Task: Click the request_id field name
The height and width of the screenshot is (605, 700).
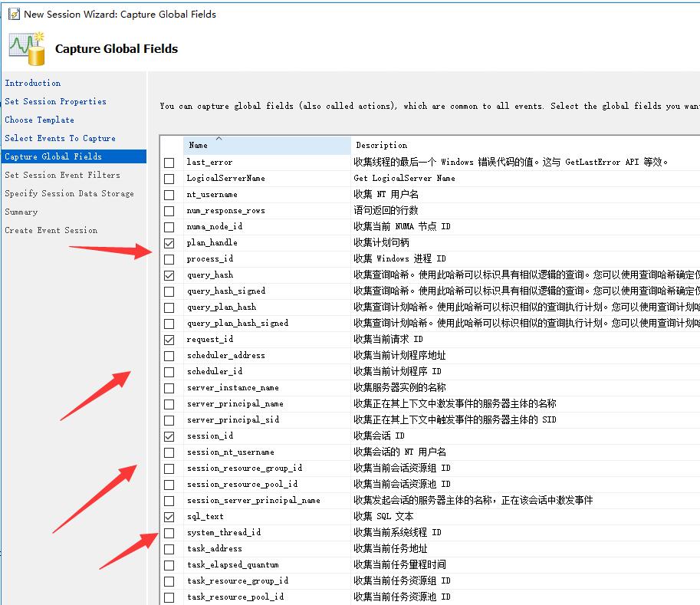Action: tap(210, 340)
